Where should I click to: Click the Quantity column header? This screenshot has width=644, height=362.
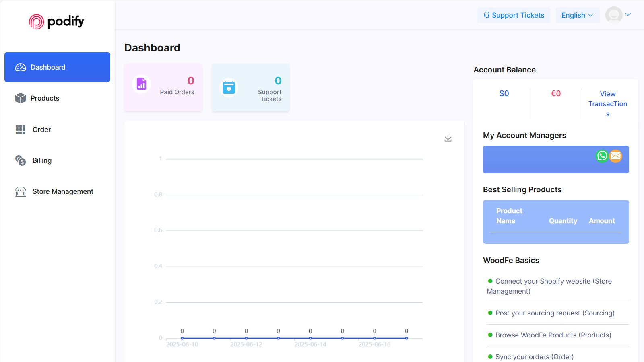coord(563,221)
